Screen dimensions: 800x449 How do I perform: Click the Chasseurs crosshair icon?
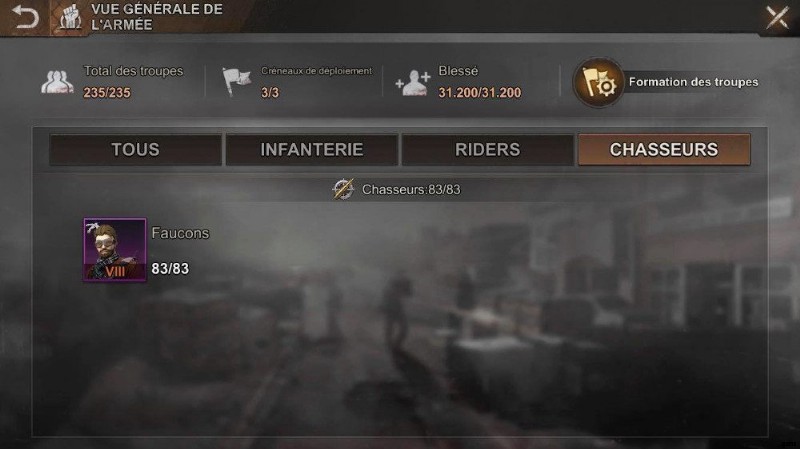click(x=343, y=189)
